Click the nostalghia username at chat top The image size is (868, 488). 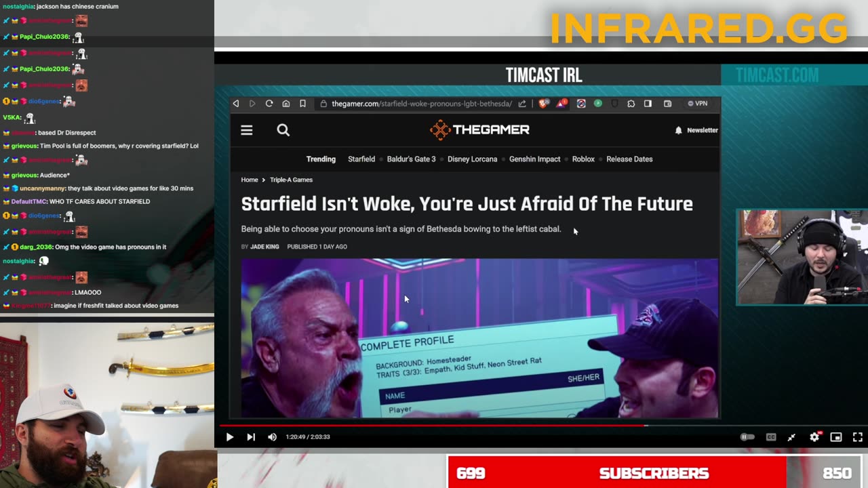[18, 6]
